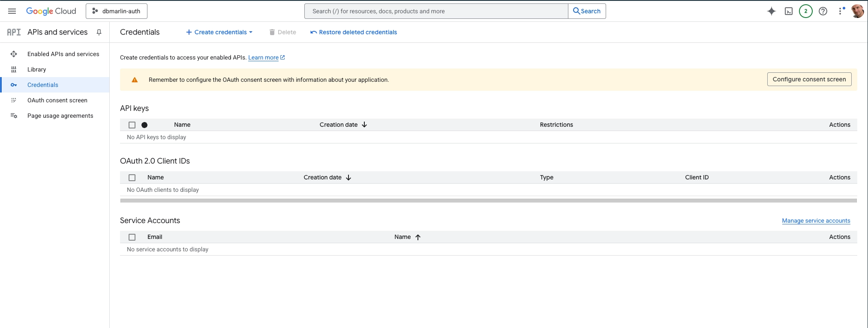Toggle the OAuth 2.0 Client IDs select-all checkbox
The height and width of the screenshot is (328, 868).
click(x=132, y=178)
